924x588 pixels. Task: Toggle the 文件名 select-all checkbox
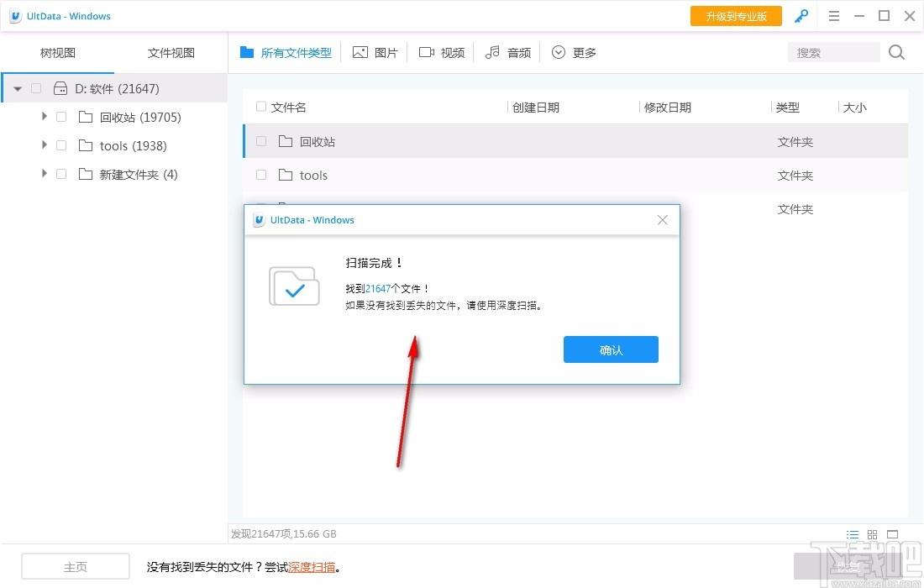click(x=261, y=107)
